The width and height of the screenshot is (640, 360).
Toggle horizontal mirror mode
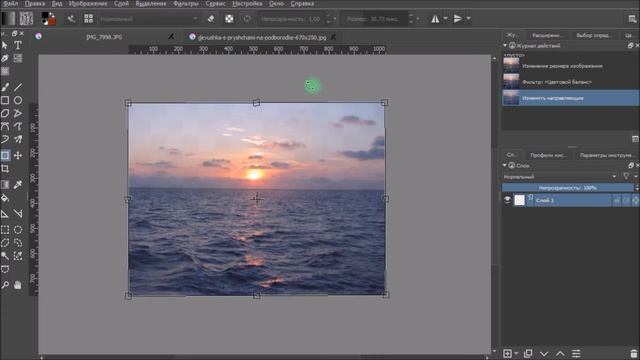(435, 18)
